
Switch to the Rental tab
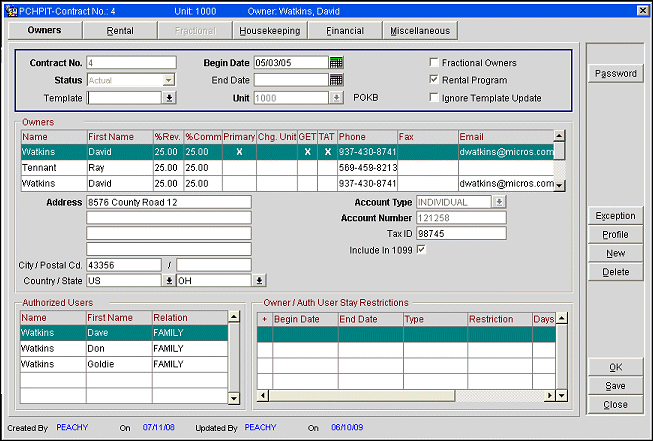[x=120, y=31]
